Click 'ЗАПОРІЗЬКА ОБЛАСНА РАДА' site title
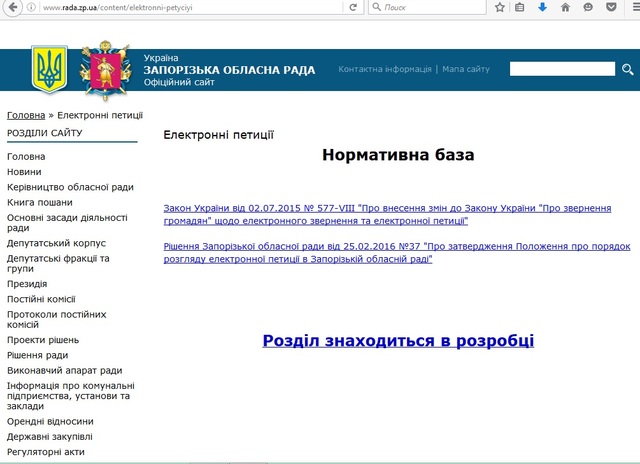 (x=229, y=70)
